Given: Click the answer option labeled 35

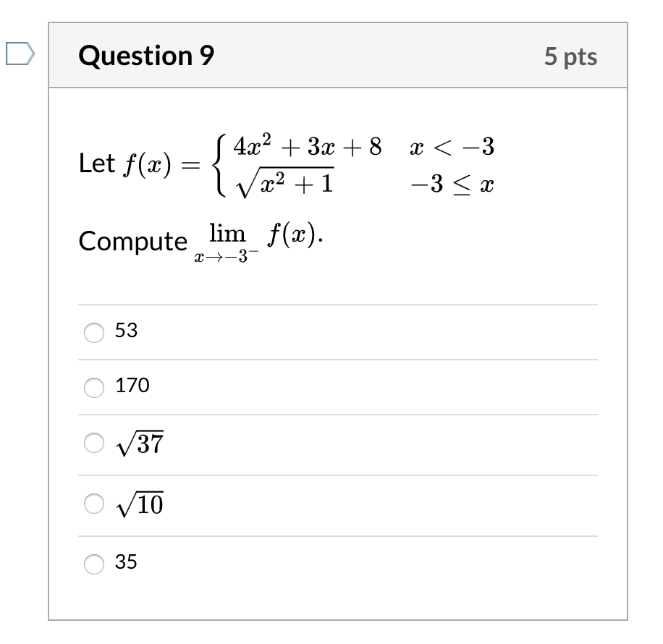Looking at the screenshot, I should (x=128, y=562).
